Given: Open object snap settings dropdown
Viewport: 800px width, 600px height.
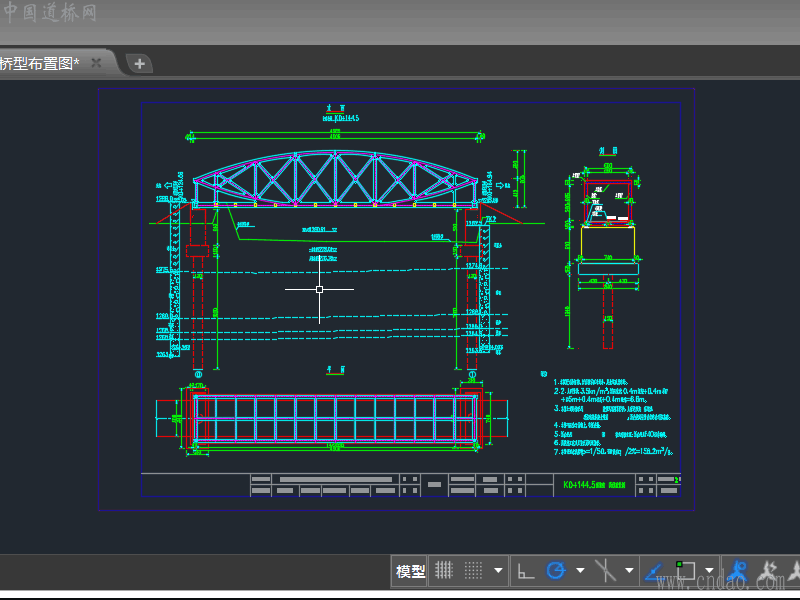Looking at the screenshot, I should [709, 571].
